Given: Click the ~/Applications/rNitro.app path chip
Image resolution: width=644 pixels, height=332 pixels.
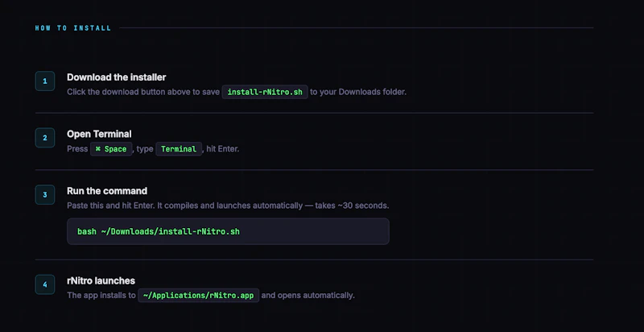Looking at the screenshot, I should click(198, 296).
